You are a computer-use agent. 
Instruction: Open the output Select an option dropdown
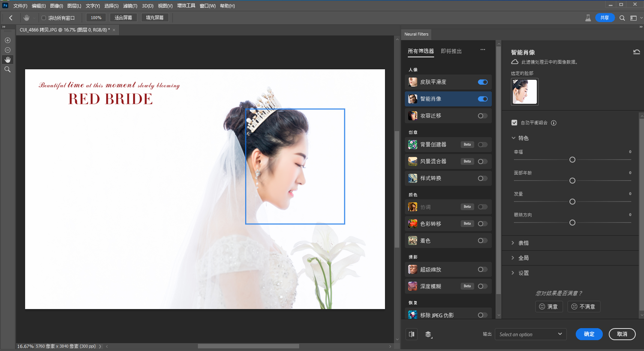pyautogui.click(x=530, y=334)
